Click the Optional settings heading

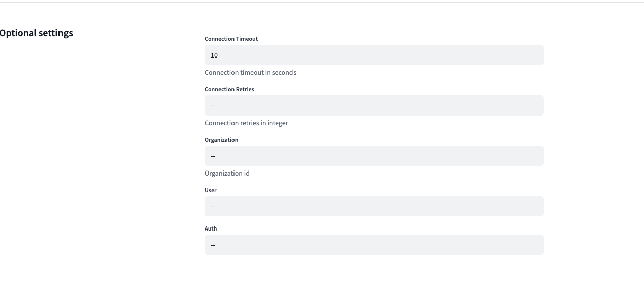click(x=36, y=33)
